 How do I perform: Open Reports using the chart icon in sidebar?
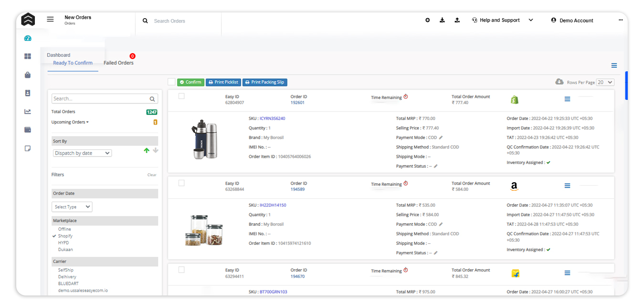(28, 111)
